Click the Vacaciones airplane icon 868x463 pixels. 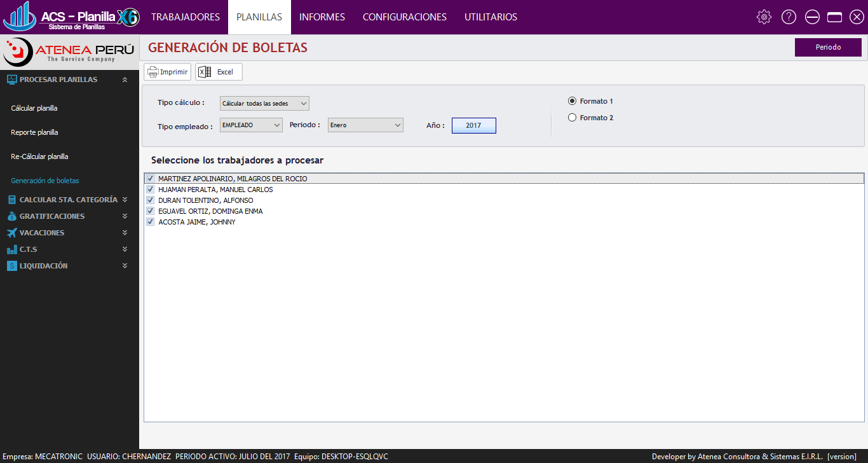11,233
